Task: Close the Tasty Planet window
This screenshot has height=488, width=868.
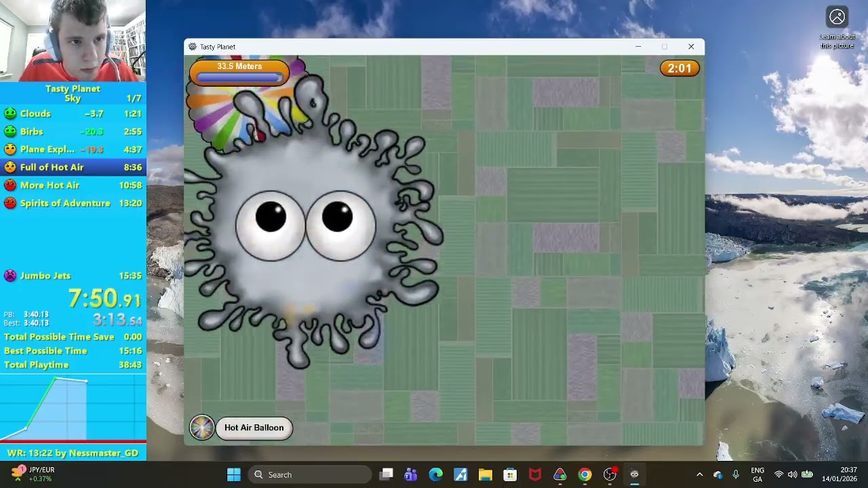Action: [x=691, y=47]
